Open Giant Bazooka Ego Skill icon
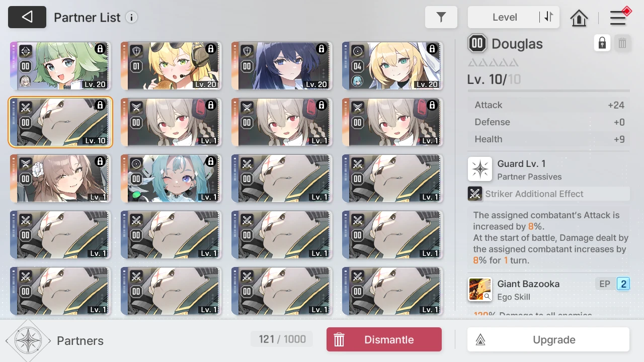This screenshot has width=644, height=362. point(480,290)
